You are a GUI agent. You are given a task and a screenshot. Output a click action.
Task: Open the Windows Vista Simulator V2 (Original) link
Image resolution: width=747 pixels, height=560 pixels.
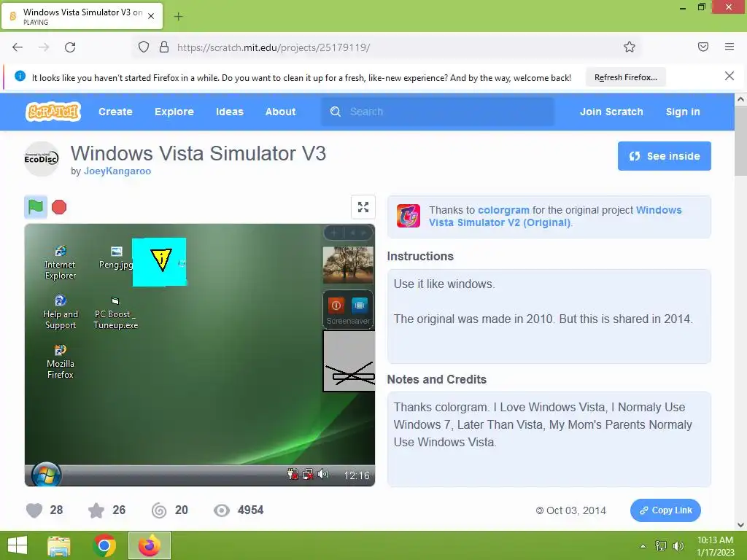(x=555, y=216)
